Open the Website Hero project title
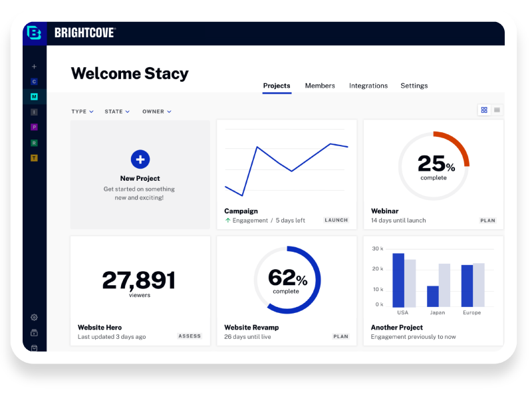532x396 pixels. (100, 328)
